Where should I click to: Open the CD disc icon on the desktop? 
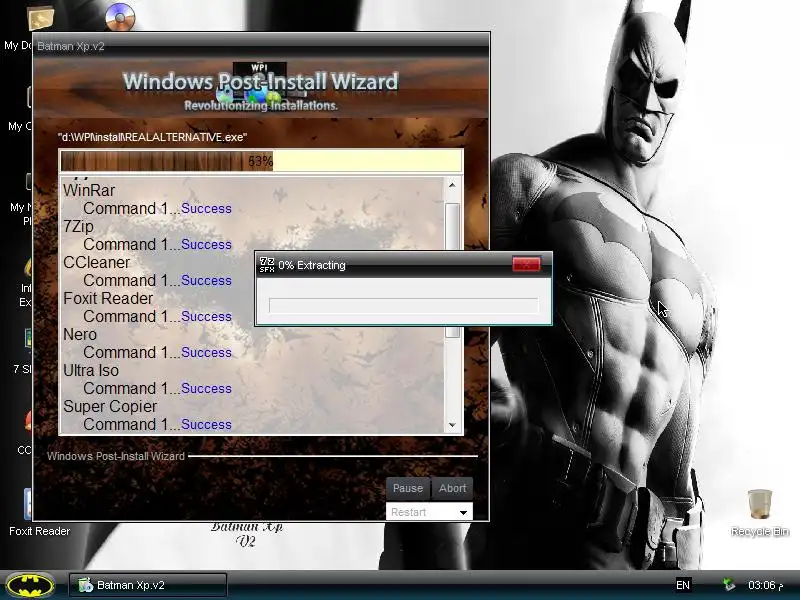click(x=120, y=16)
